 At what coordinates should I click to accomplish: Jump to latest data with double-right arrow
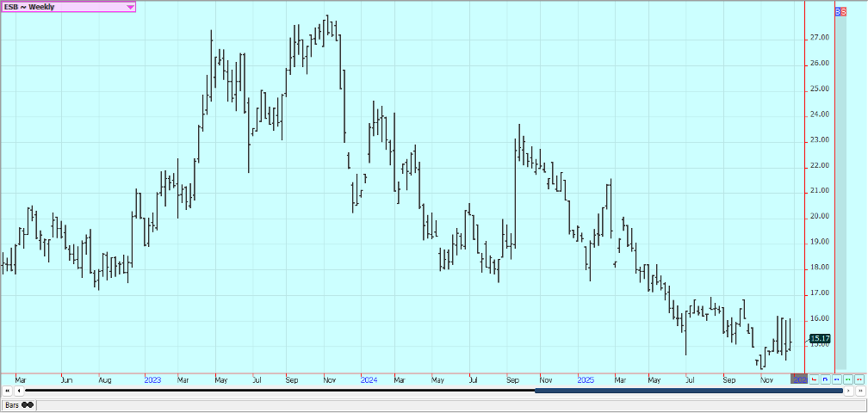(x=859, y=391)
